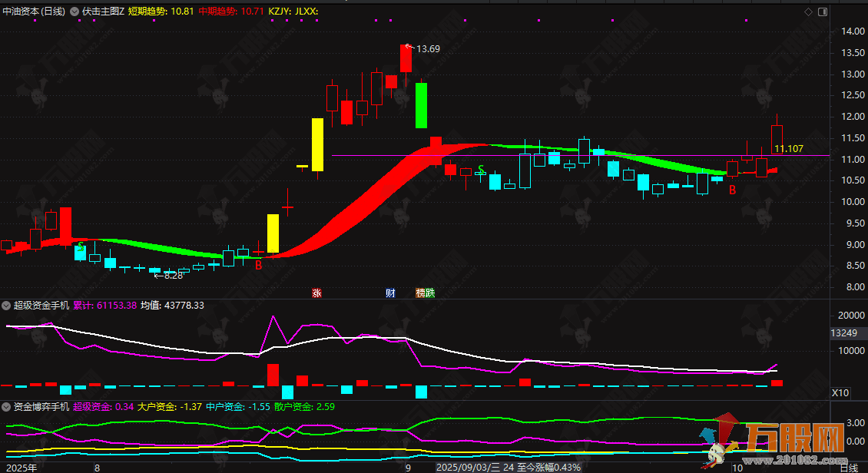The width and height of the screenshot is (868, 473).
Task: Click the 短期趋势 indicator label
Action: coord(150,12)
